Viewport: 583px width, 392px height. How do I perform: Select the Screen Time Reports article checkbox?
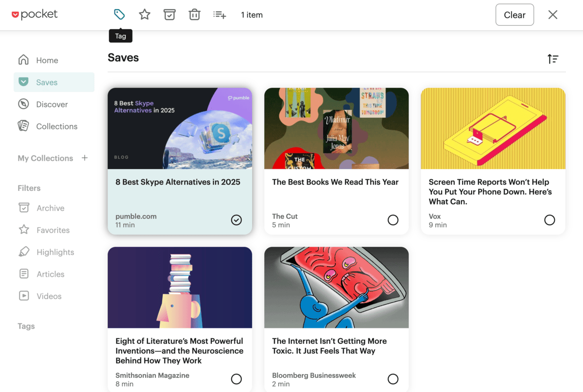(549, 220)
